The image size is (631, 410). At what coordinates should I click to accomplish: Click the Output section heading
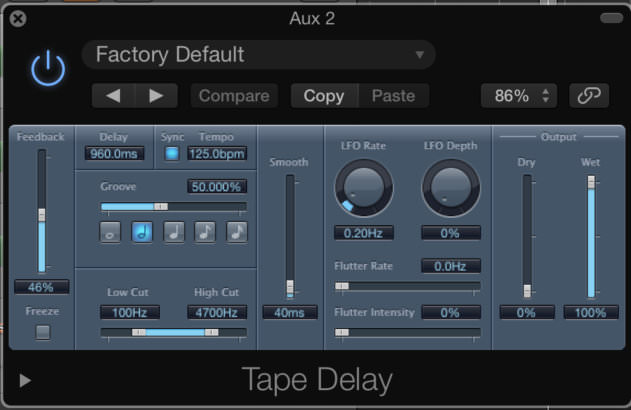(x=559, y=137)
